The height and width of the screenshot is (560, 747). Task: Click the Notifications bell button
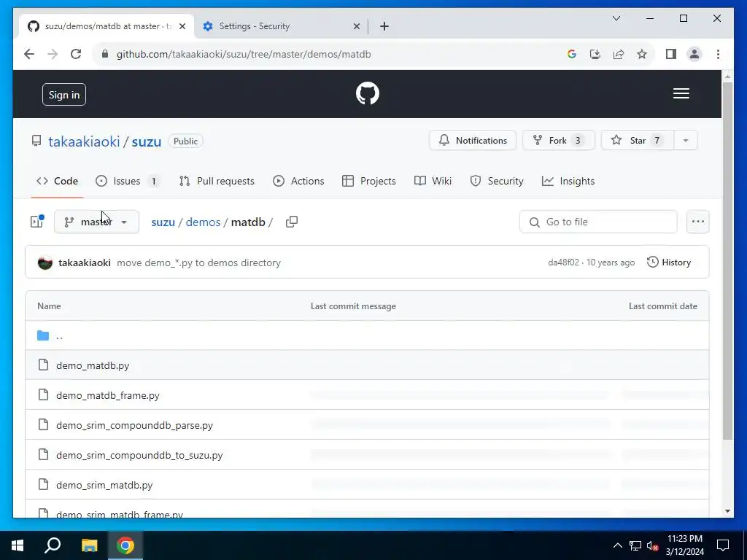(473, 140)
